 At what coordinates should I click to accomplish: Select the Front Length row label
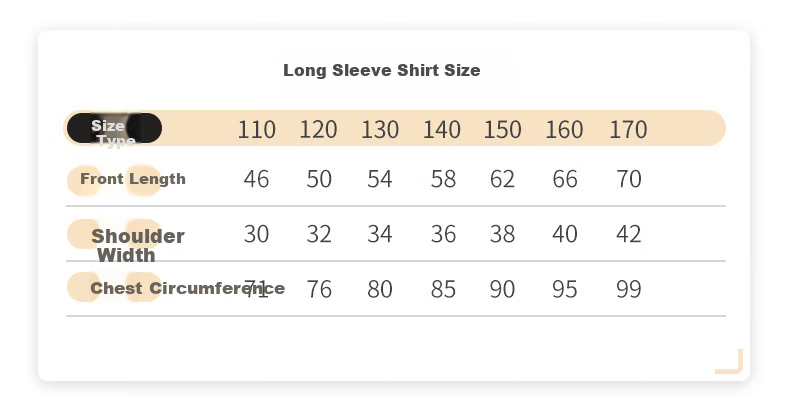click(x=133, y=179)
